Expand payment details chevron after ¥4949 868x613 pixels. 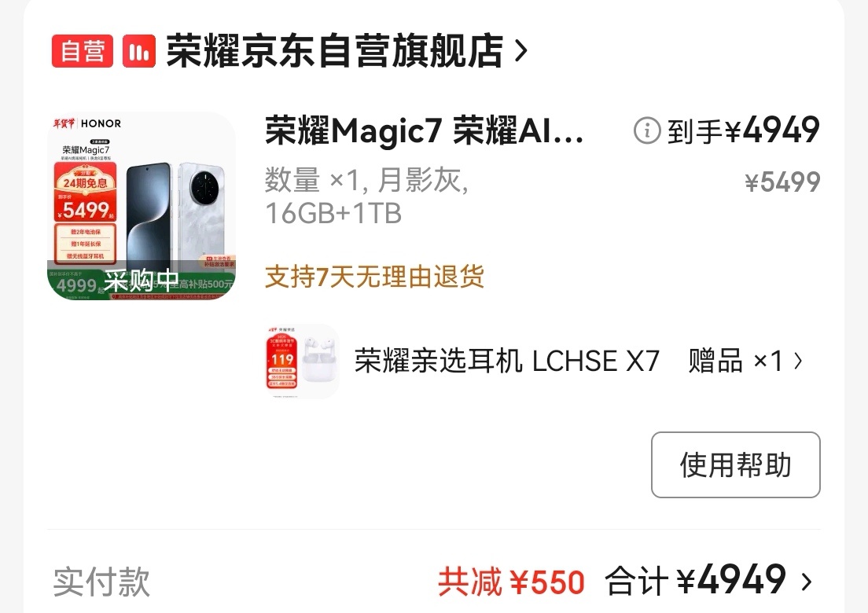[807, 582]
